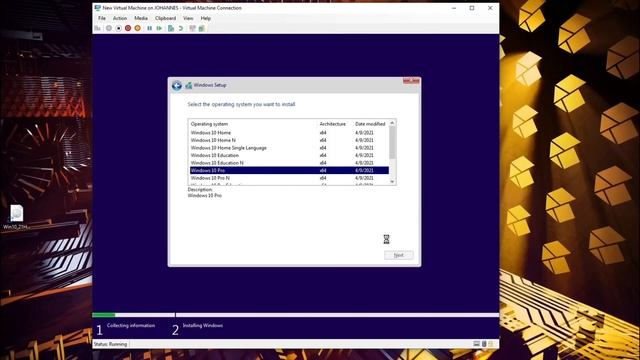Toggle the Enhanced Session toolbar icon
Screen dimensions: 640x360
(x=193, y=28)
